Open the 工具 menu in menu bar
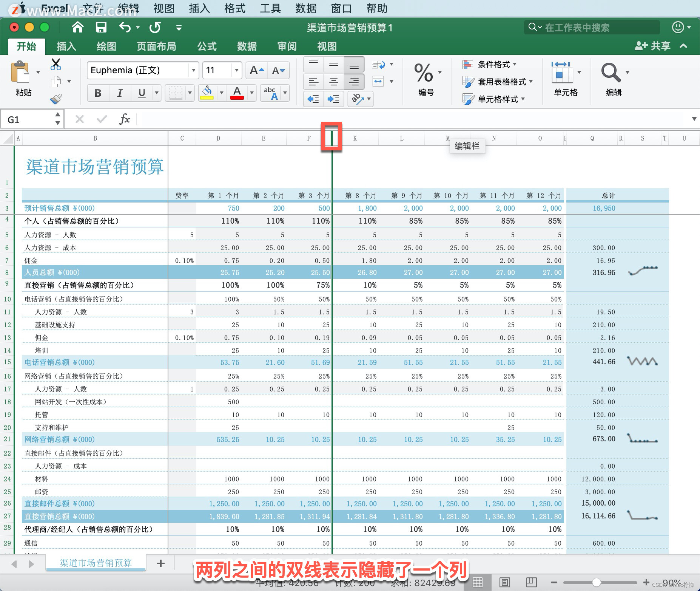 coord(270,8)
